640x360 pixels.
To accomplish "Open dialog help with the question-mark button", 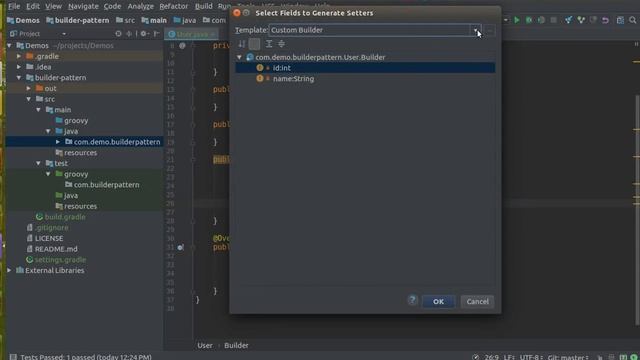I will pyautogui.click(x=412, y=300).
